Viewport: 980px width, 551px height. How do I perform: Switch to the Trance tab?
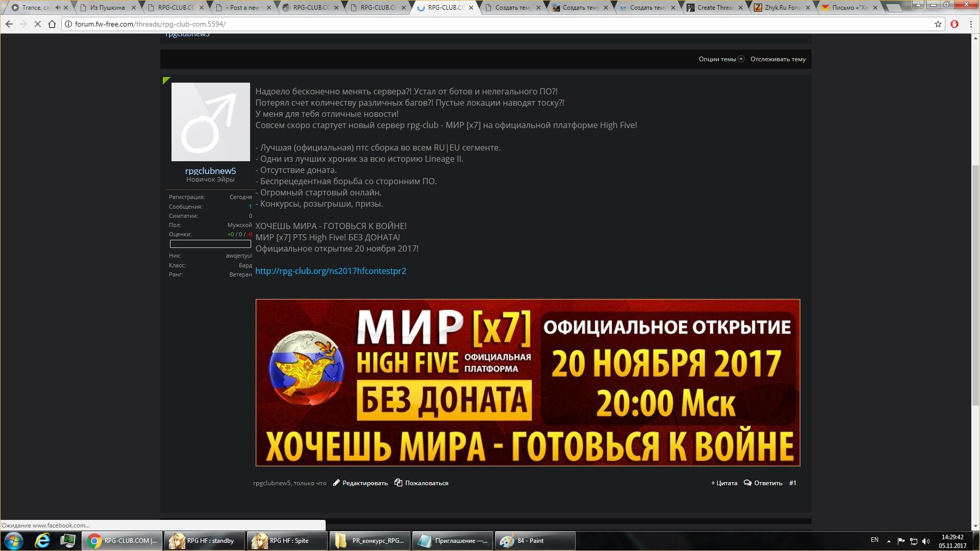[x=36, y=8]
